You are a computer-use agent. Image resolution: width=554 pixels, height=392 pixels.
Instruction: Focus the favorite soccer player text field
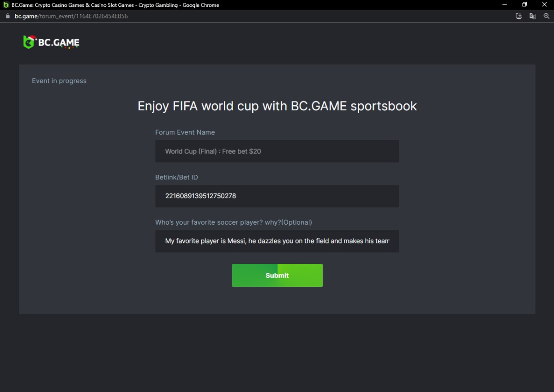[277, 241]
